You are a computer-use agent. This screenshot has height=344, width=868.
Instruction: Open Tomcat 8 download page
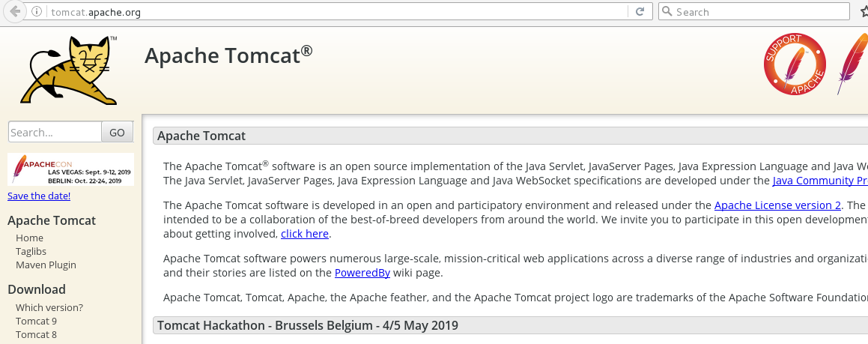36,334
